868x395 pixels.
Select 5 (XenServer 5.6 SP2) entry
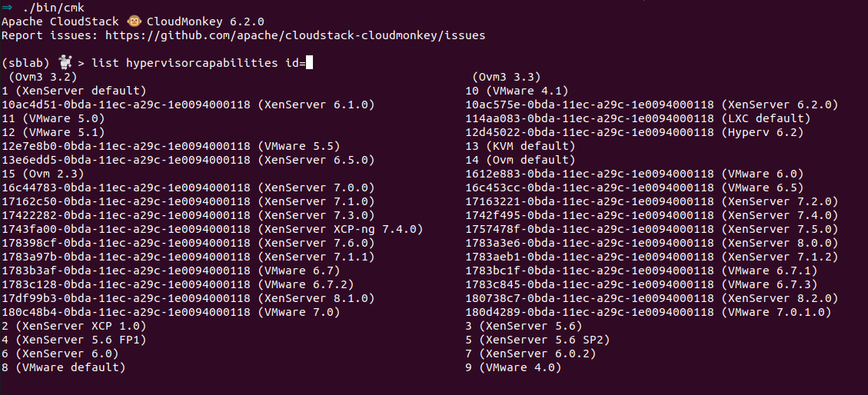pos(538,340)
